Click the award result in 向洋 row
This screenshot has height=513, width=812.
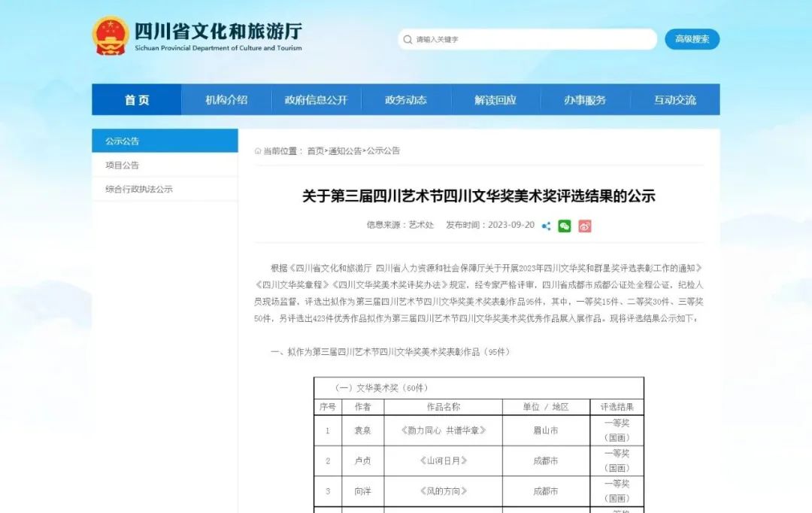click(617, 491)
